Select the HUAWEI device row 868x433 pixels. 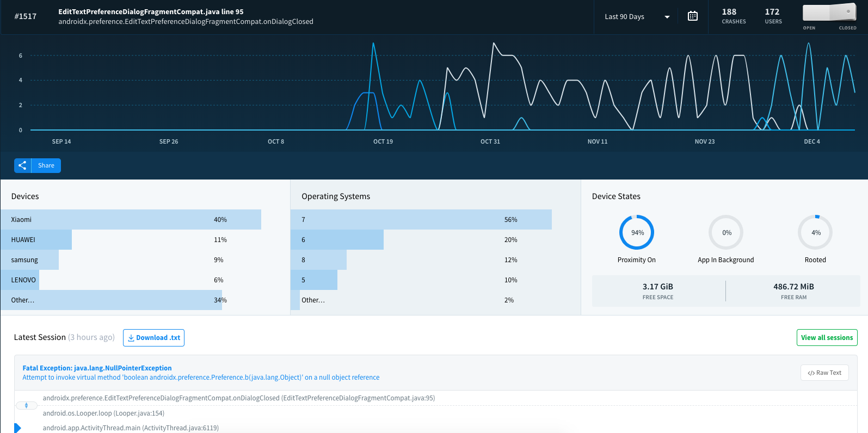36,240
